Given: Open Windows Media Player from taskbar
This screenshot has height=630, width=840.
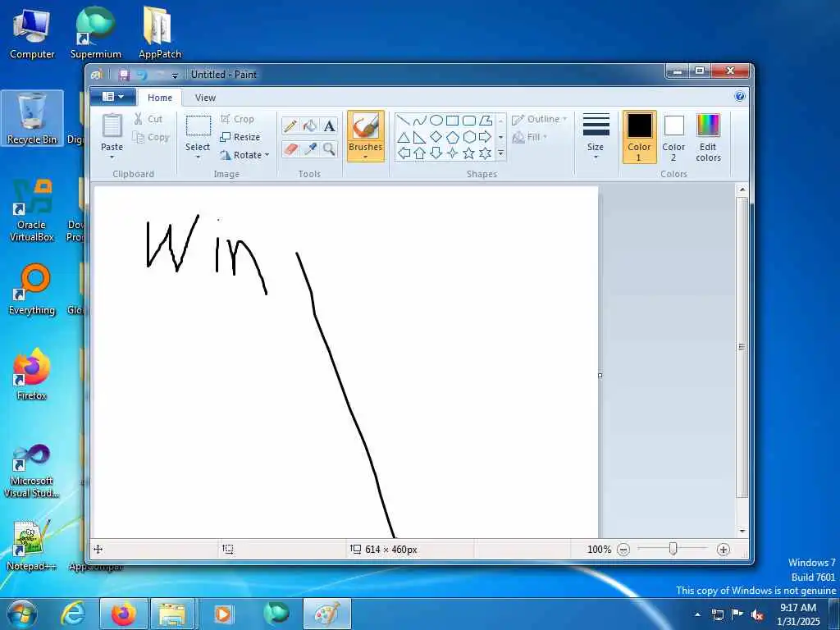Looking at the screenshot, I should [223, 614].
